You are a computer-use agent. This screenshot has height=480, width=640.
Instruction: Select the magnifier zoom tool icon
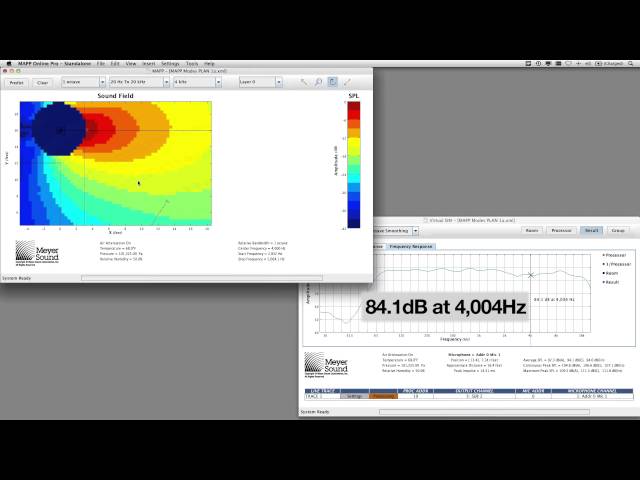pos(318,82)
